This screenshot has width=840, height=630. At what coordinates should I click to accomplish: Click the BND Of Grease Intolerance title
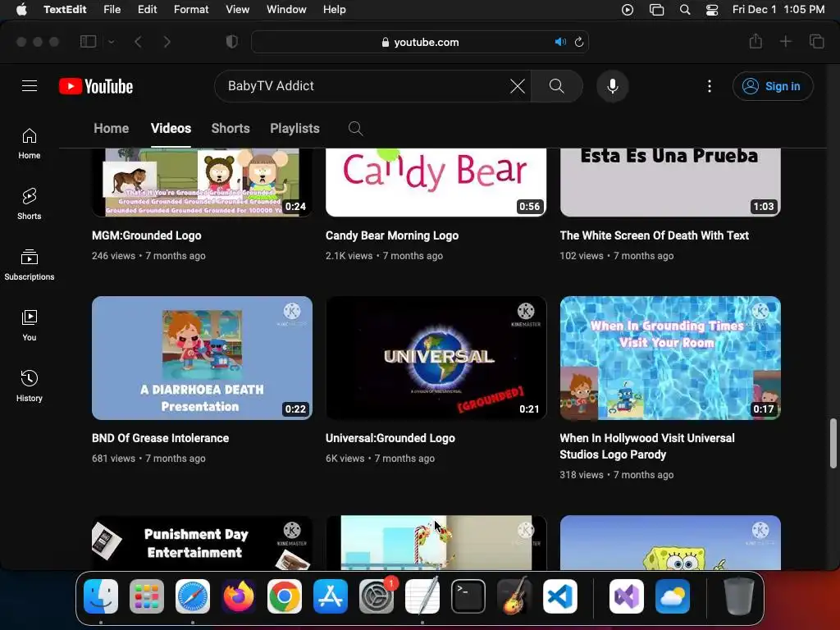pos(160,438)
